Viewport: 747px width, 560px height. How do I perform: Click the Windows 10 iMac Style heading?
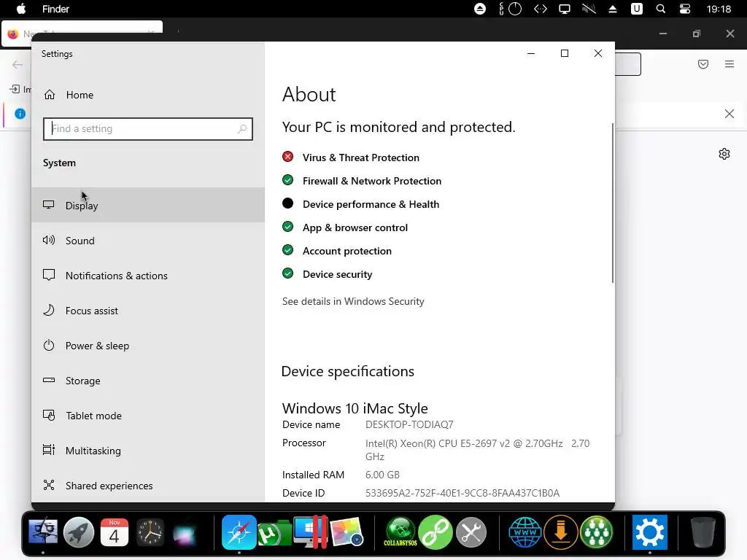(355, 408)
